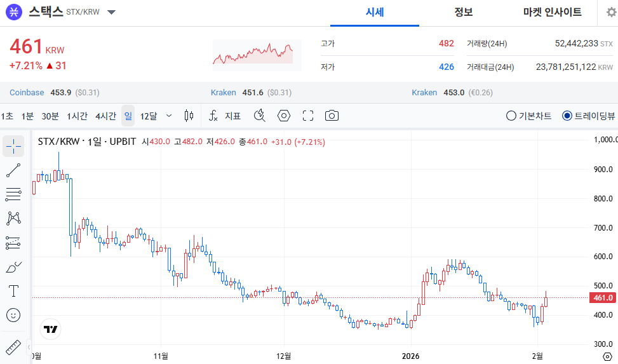Viewport: 618px width, 364px height.
Task: Switch to the 정보 tab
Action: click(463, 12)
